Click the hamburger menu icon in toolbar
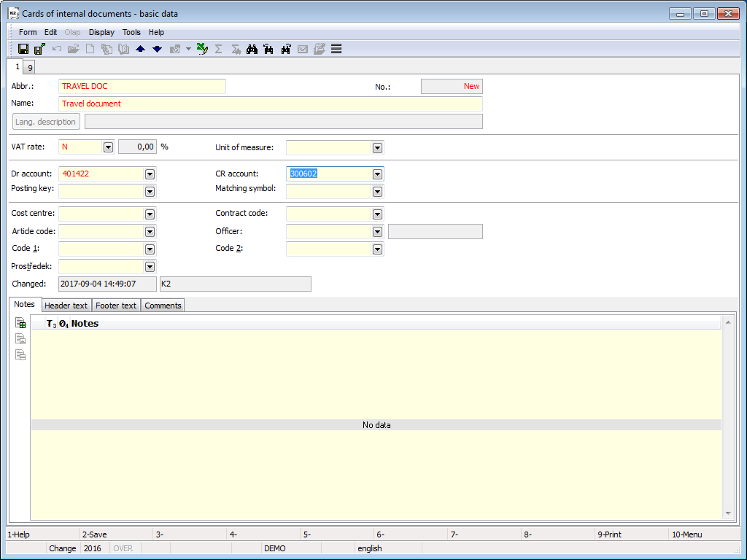The image size is (747, 560). [336, 49]
